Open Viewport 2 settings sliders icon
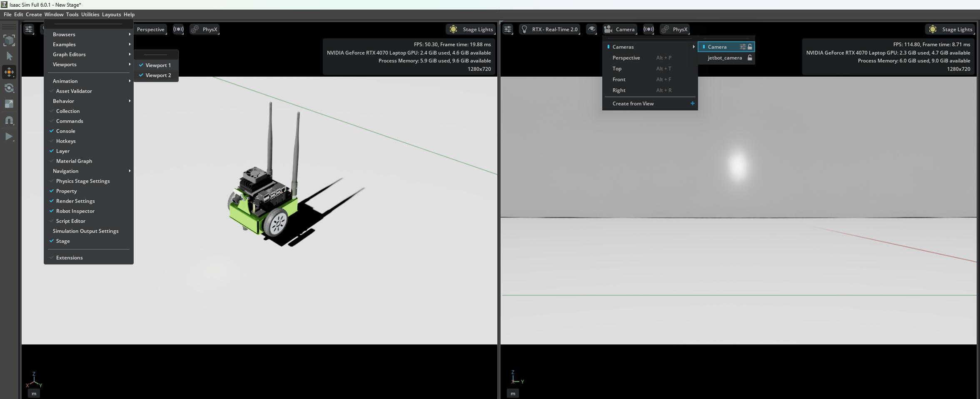 point(508,29)
